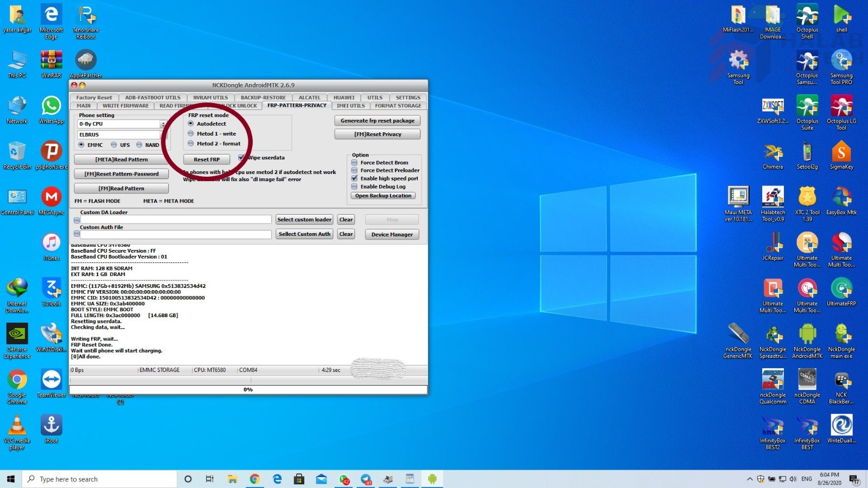Click the Octoplus LG Tool icon
The width and height of the screenshot is (868, 488).
(841, 113)
